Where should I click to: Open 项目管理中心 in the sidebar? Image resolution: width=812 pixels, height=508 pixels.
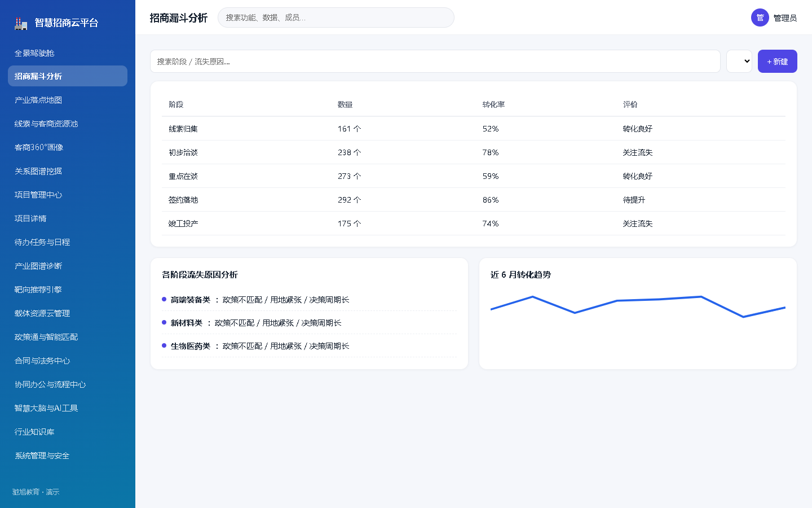tap(68, 195)
